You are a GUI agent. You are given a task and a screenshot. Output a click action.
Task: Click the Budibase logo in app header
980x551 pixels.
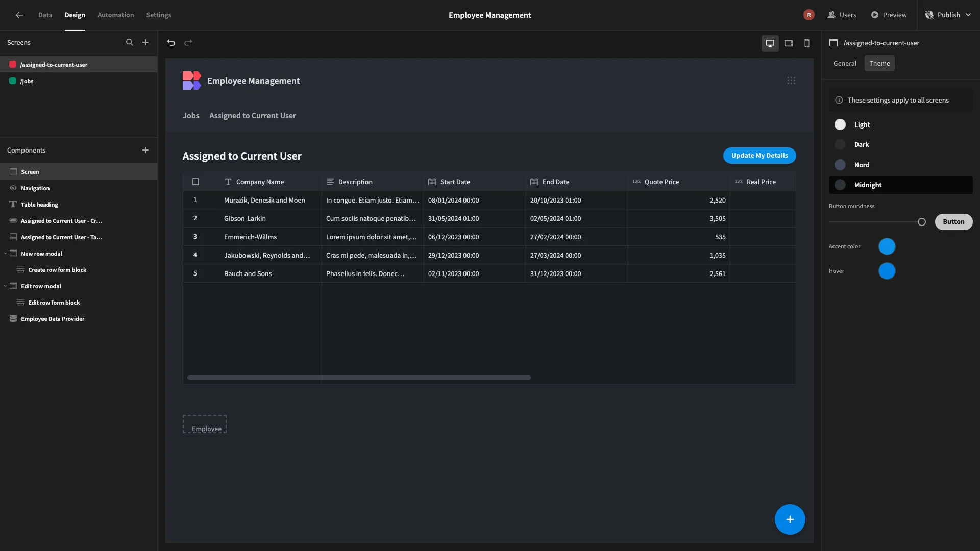[x=192, y=81]
